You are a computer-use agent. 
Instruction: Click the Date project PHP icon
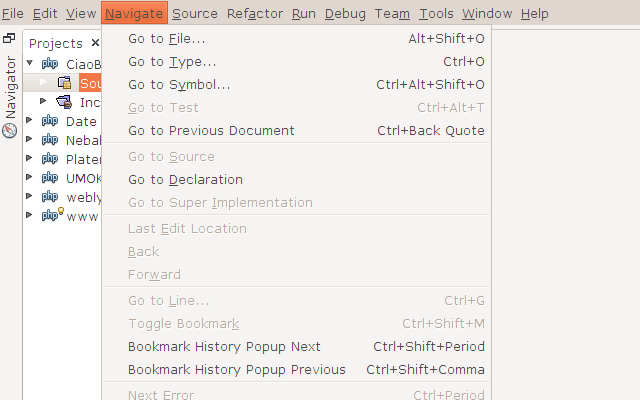50,121
